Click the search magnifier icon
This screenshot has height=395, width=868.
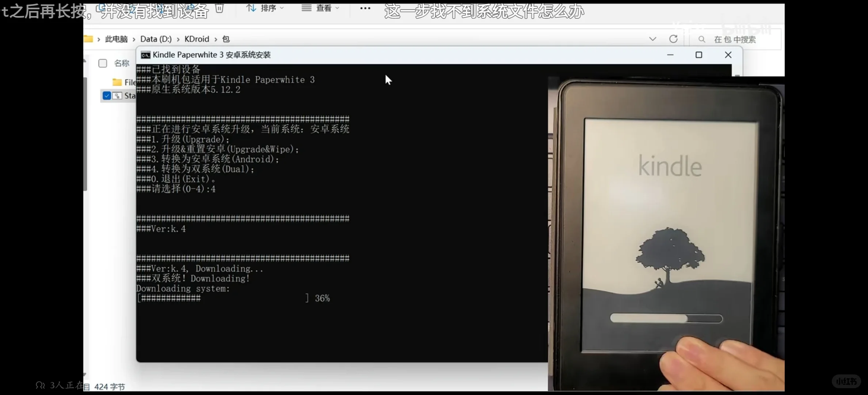(701, 39)
